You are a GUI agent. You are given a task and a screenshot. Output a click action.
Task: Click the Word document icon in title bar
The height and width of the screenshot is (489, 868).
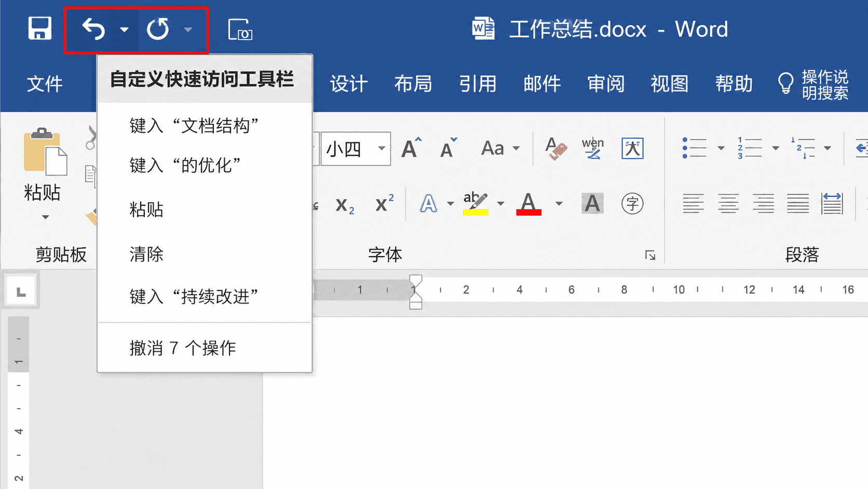click(x=483, y=29)
